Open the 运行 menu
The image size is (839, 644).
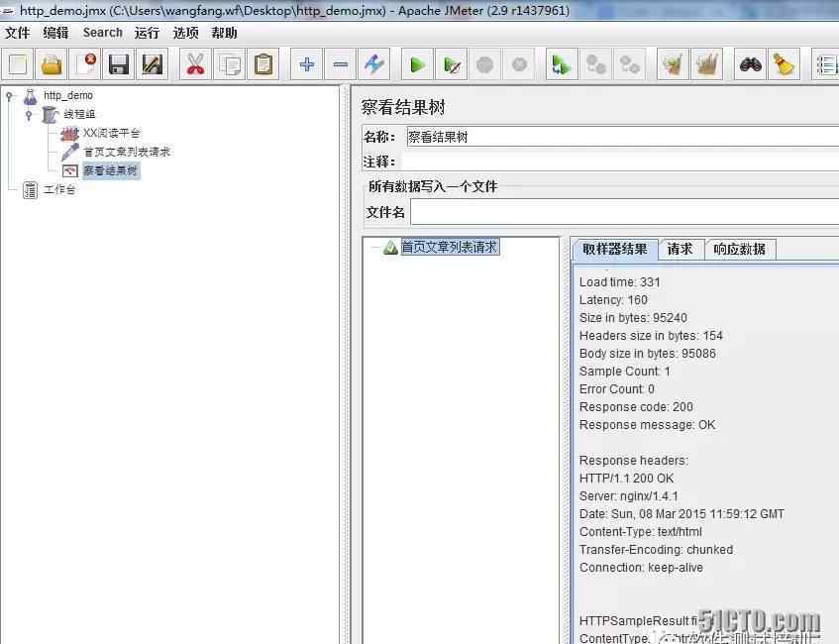pos(148,33)
